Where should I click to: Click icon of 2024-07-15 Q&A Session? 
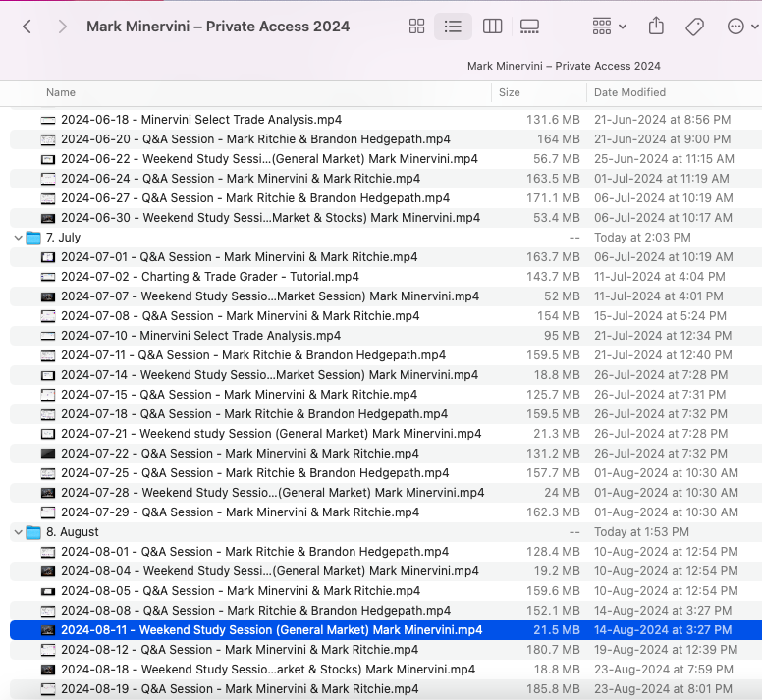click(47, 395)
